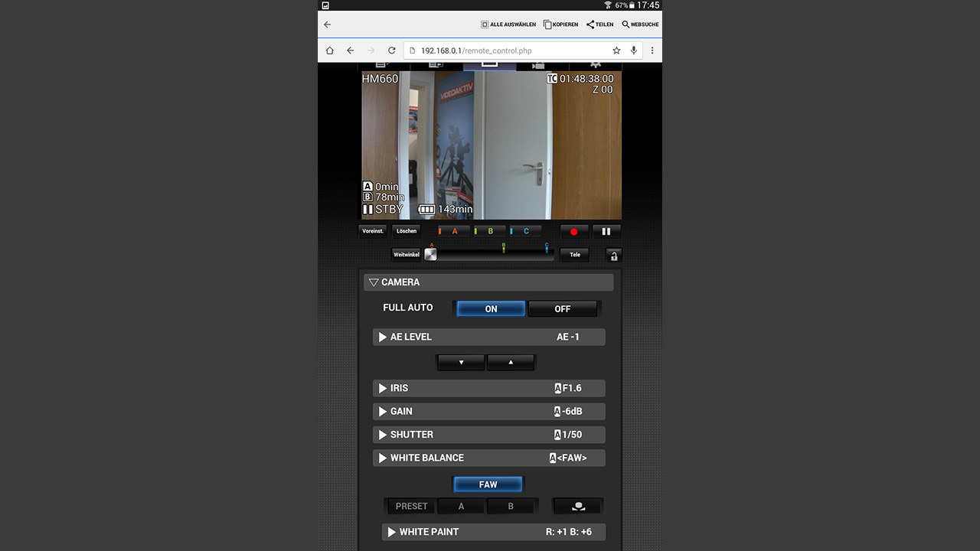This screenshot has height=551, width=980.
Task: Tap the microphone voice search icon
Action: click(634, 51)
